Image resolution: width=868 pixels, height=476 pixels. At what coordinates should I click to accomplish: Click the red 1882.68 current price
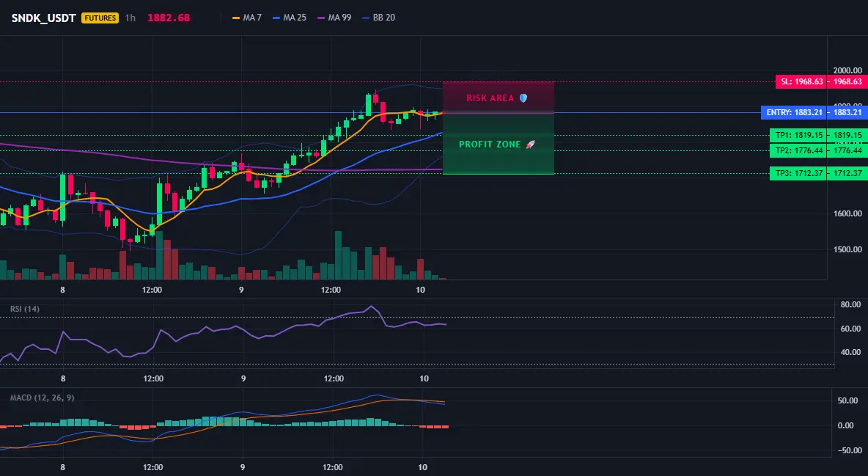pyautogui.click(x=169, y=18)
